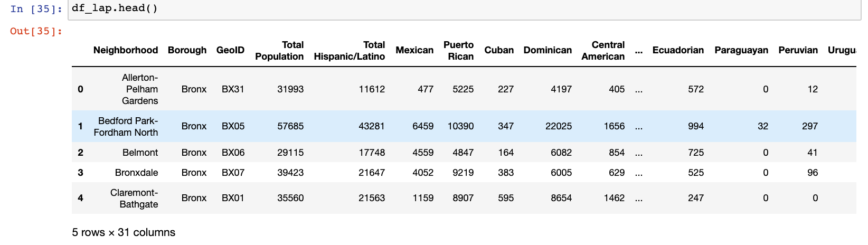868x245 pixels.
Task: Click the Peruvian column header
Action: pos(798,50)
